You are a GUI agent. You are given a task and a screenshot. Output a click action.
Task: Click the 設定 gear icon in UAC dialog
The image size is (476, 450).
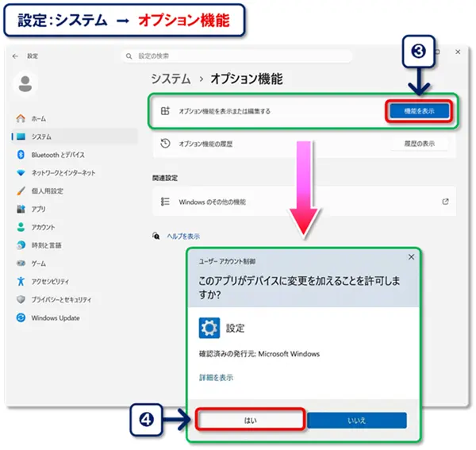(209, 328)
